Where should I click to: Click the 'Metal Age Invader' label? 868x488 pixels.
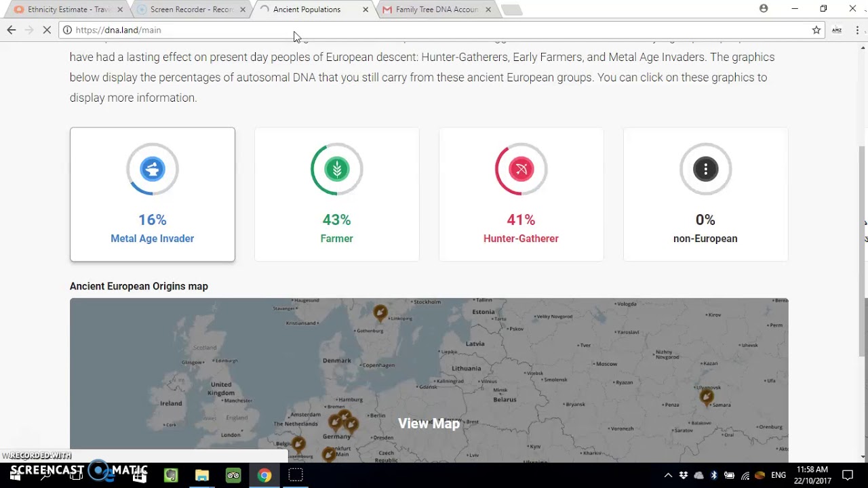coord(152,239)
